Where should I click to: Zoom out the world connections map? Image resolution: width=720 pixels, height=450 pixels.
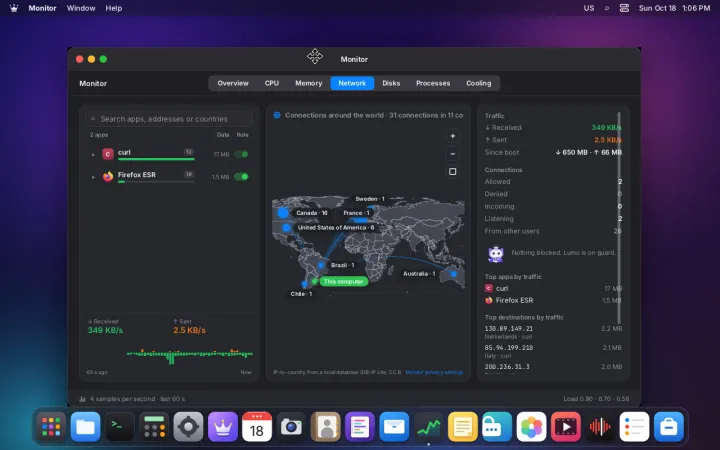[x=452, y=154]
